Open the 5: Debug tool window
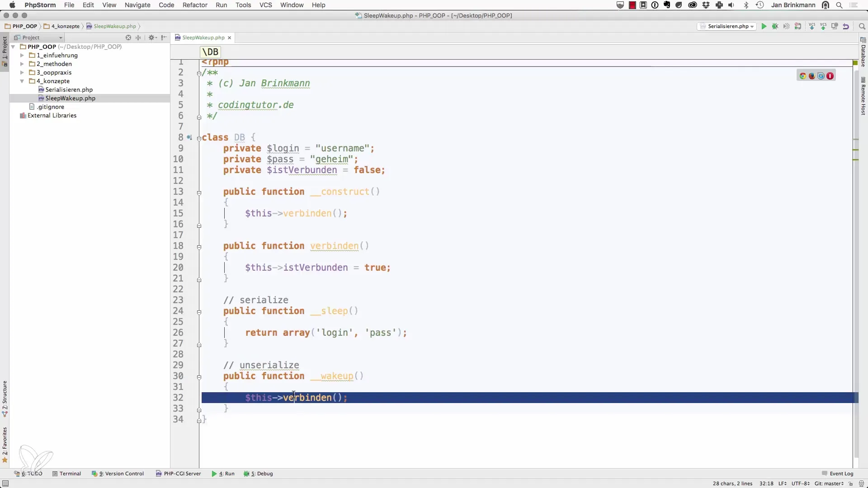The height and width of the screenshot is (488, 868). 258,474
